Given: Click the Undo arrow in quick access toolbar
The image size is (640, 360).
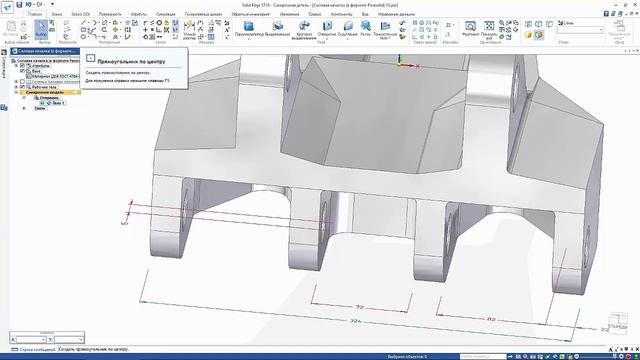Looking at the screenshot, I should [29, 4].
